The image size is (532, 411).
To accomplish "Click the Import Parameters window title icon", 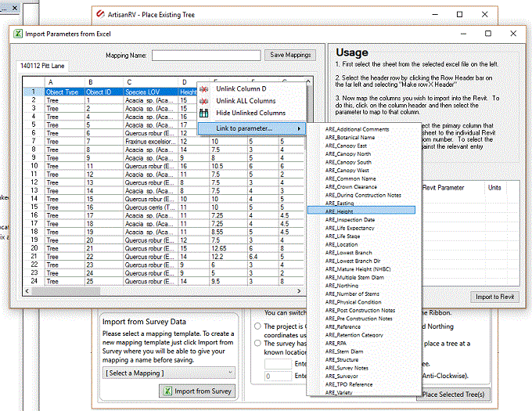I will click(17, 34).
